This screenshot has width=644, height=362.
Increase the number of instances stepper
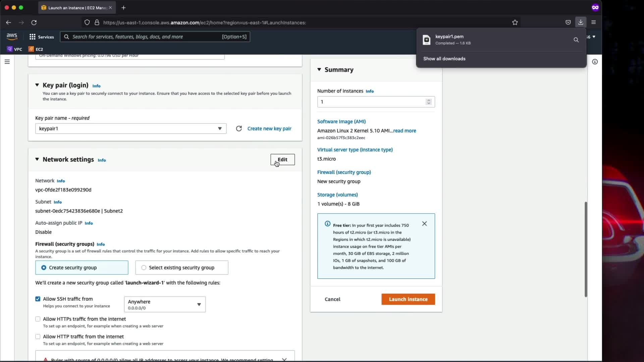[x=428, y=100]
